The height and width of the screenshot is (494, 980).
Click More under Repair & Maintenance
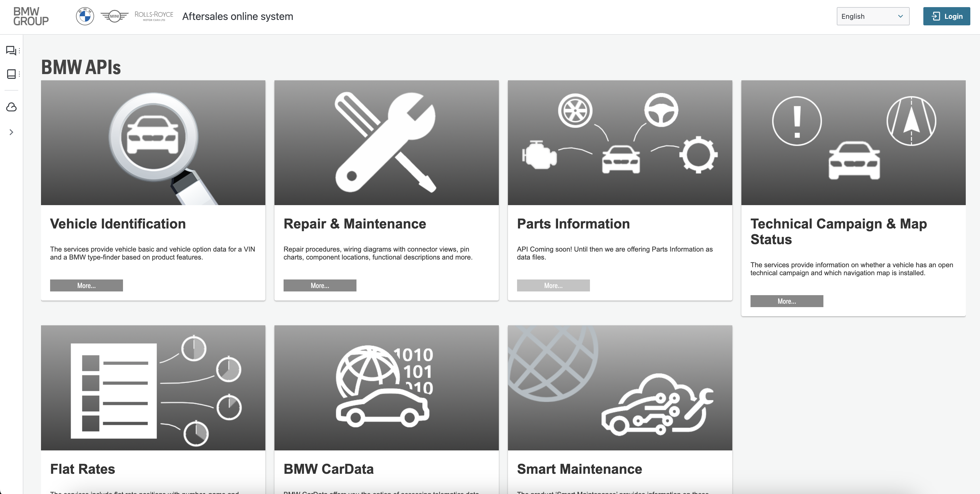[x=320, y=285]
